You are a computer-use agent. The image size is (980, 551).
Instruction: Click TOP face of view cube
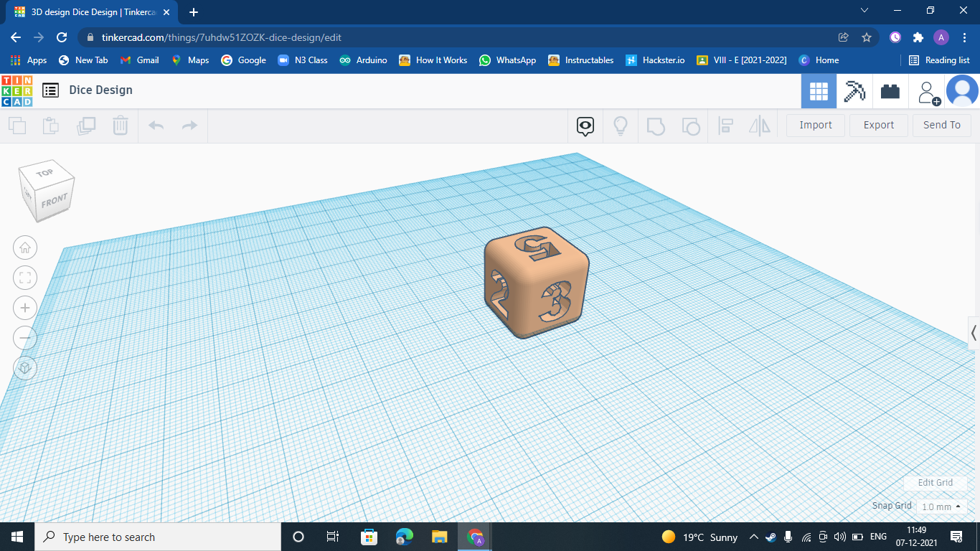pos(45,172)
